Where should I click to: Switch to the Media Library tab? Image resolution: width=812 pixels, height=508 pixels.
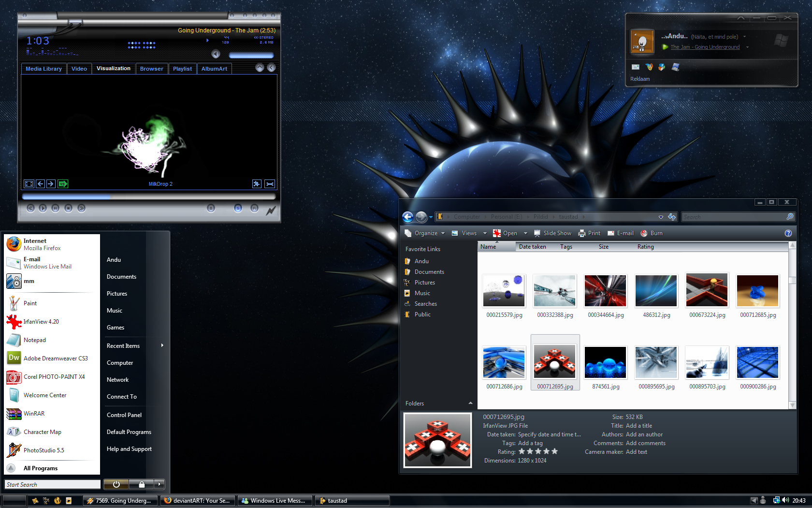point(43,69)
